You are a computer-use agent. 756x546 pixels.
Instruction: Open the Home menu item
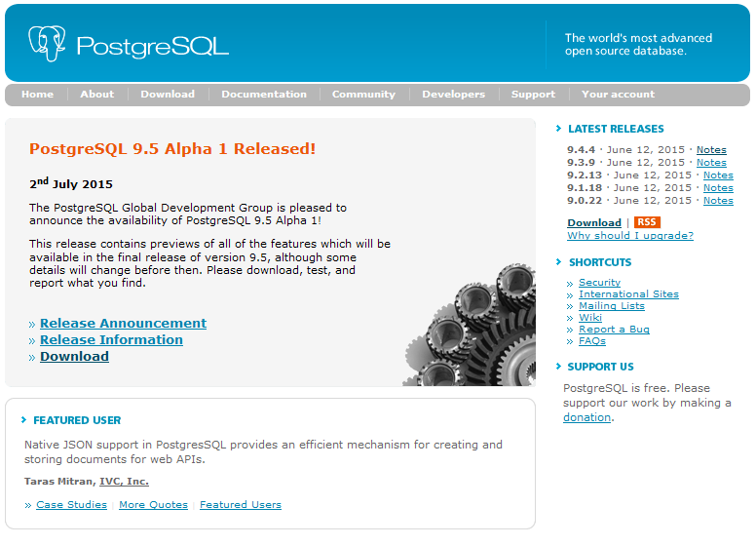point(37,94)
